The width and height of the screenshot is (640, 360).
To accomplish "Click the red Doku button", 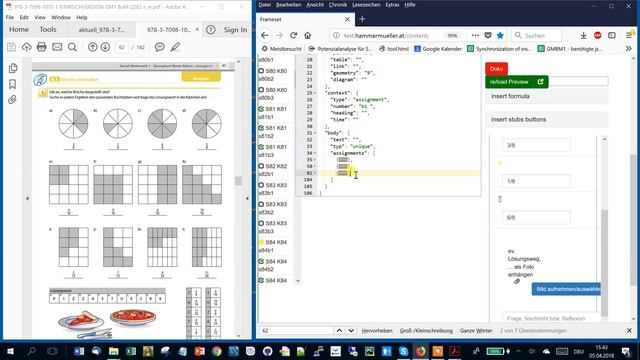I will pos(496,69).
